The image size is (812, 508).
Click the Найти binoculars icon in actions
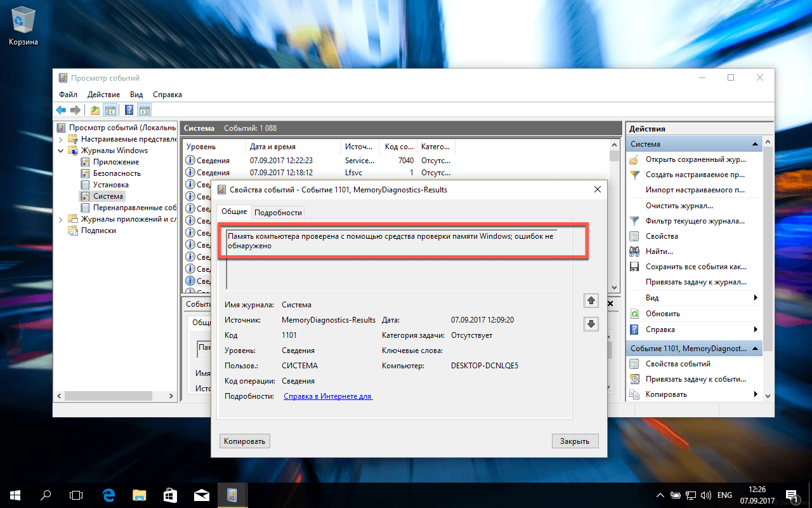634,251
